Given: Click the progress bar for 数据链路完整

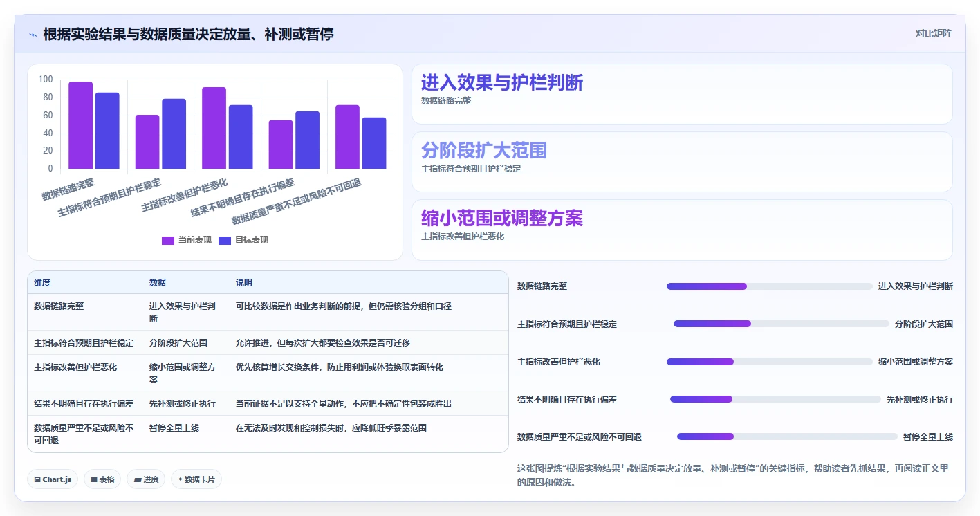Looking at the screenshot, I should [x=769, y=286].
